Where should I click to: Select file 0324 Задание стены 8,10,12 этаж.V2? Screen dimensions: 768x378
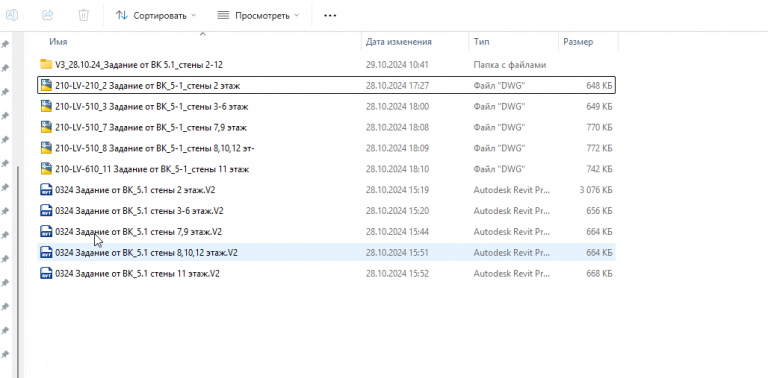(146, 253)
